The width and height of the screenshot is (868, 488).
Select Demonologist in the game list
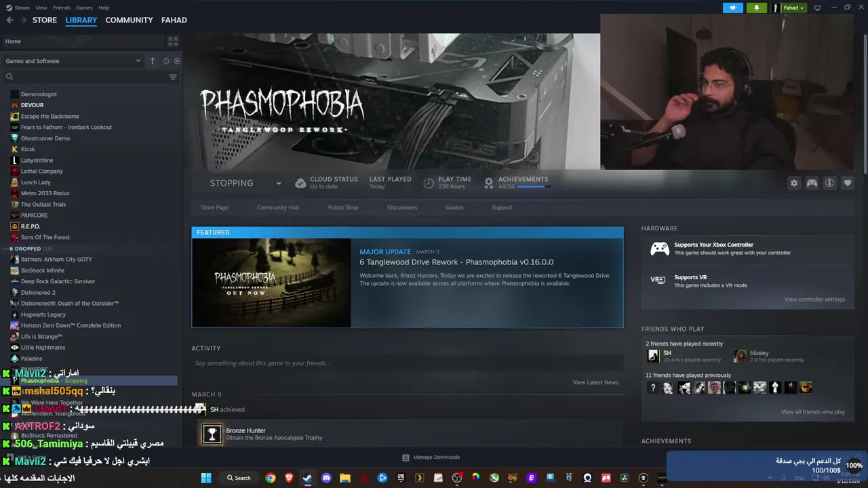point(39,94)
